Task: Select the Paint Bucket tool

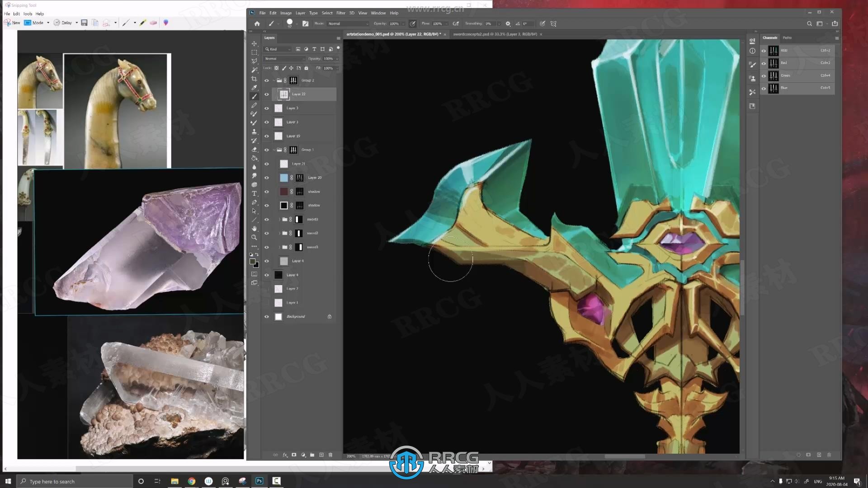Action: point(254,158)
